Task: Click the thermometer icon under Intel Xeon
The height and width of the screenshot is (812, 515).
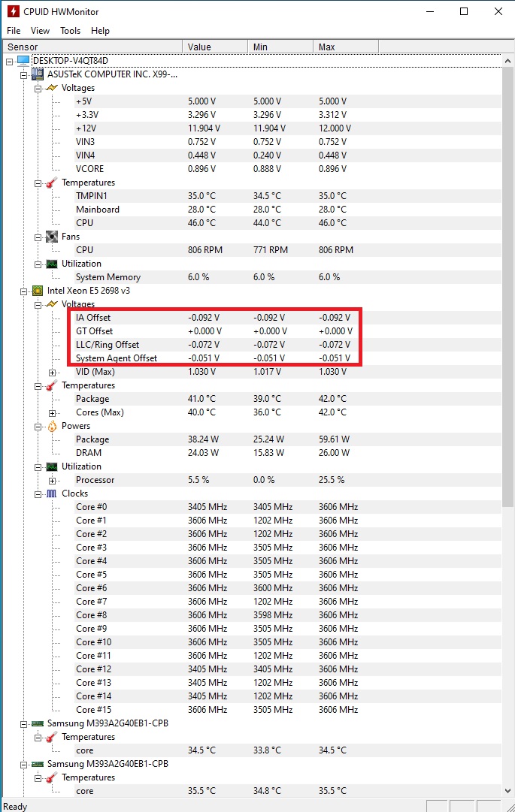Action: [52, 385]
